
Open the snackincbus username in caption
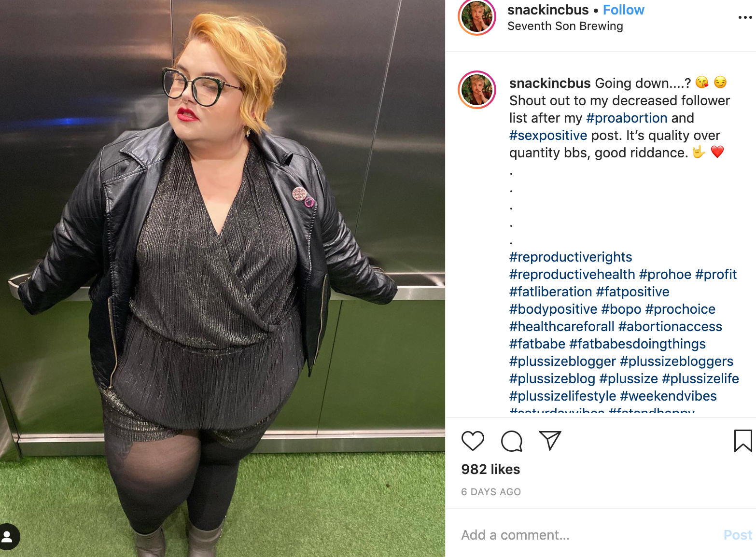pos(550,83)
